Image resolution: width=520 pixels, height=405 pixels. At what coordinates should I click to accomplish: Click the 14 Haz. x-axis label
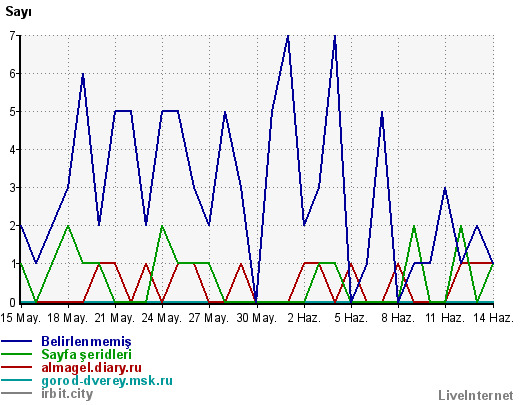click(x=494, y=318)
